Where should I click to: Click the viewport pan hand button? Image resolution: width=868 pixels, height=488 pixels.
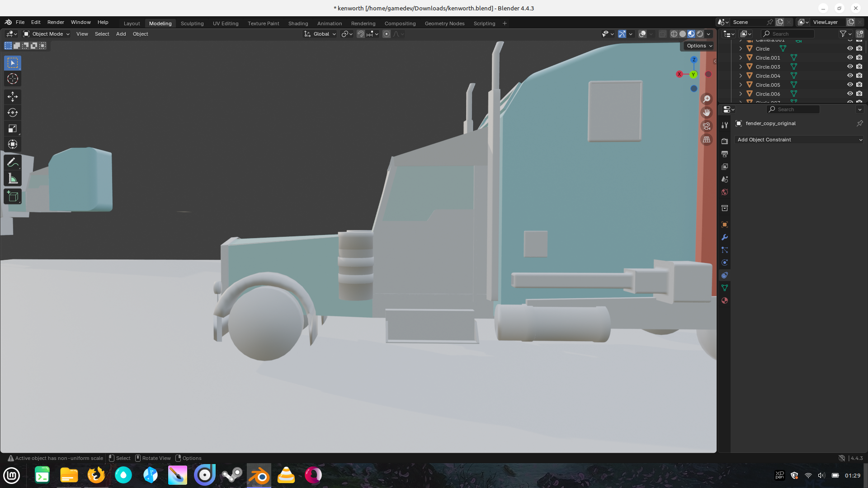(x=707, y=113)
